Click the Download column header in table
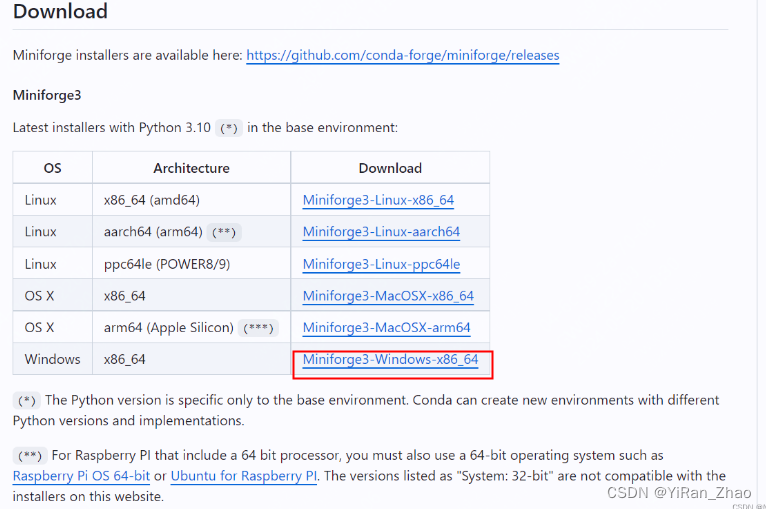The image size is (766, 509). [390, 168]
